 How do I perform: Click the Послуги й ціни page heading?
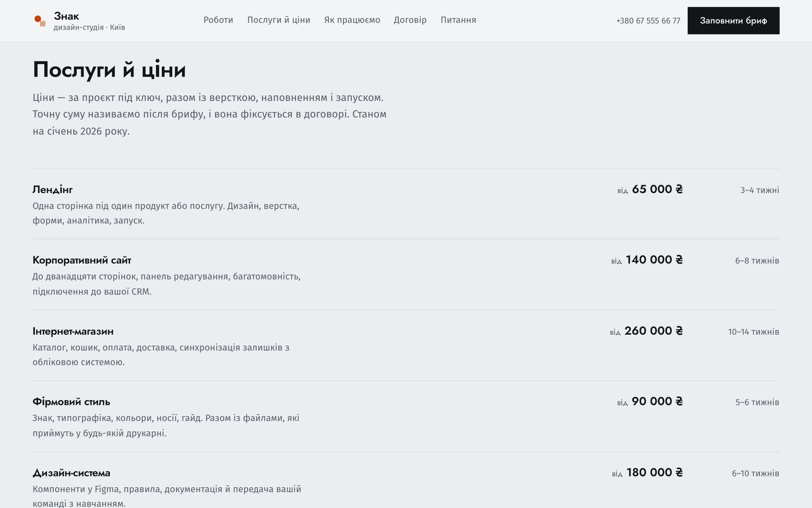(109, 70)
